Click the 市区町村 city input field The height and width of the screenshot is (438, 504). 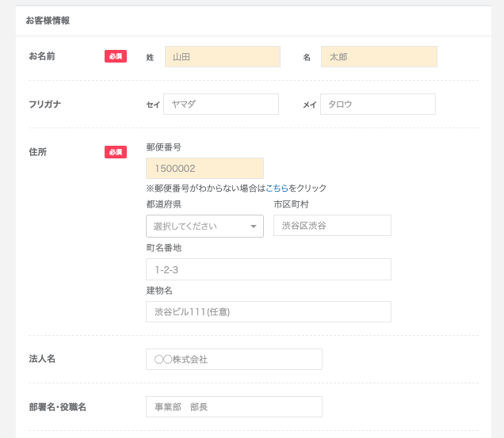[x=332, y=225]
